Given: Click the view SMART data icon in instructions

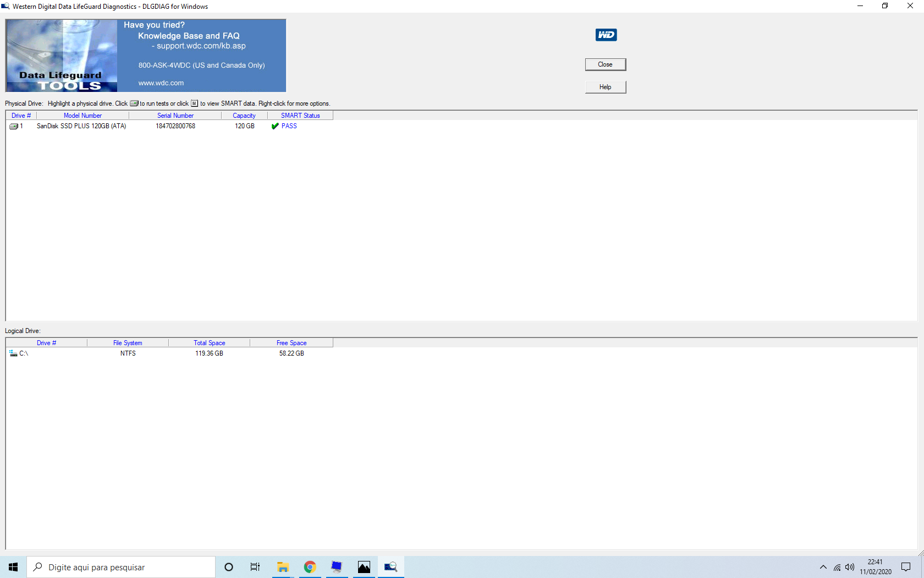Looking at the screenshot, I should tap(194, 103).
